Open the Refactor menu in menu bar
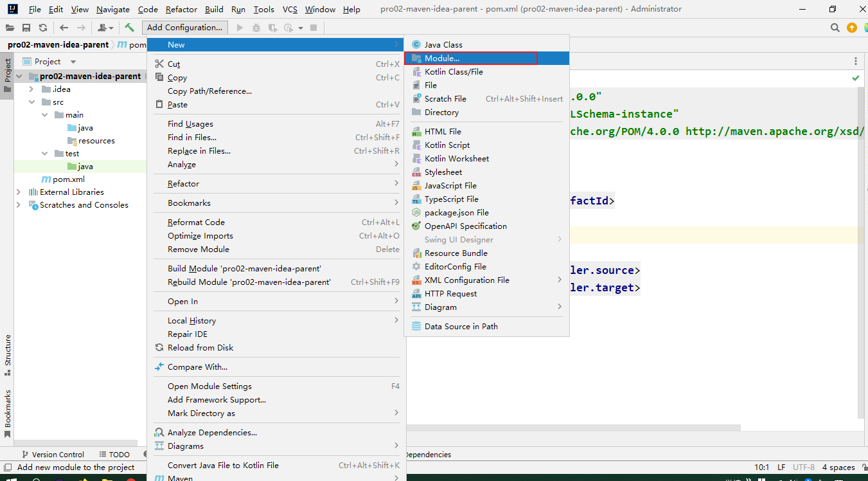The width and height of the screenshot is (868, 481). (x=181, y=10)
